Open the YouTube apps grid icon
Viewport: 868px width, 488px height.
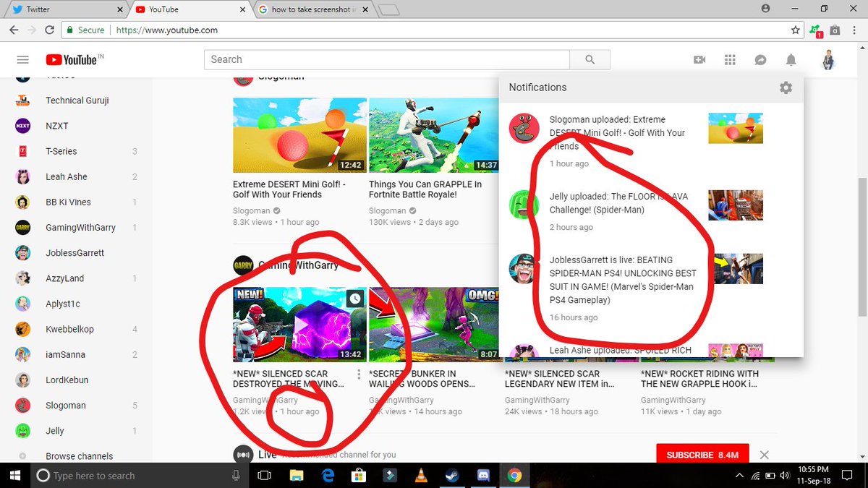[730, 60]
